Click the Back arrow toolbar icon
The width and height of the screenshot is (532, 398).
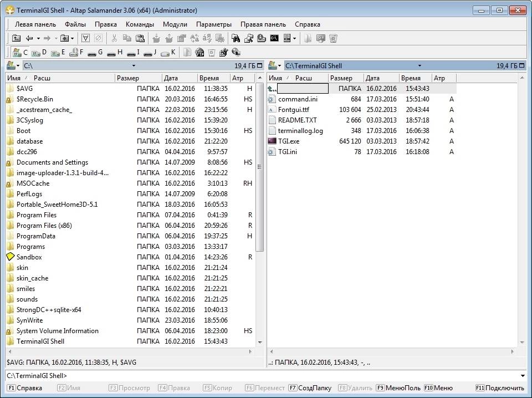pyautogui.click(x=29, y=38)
